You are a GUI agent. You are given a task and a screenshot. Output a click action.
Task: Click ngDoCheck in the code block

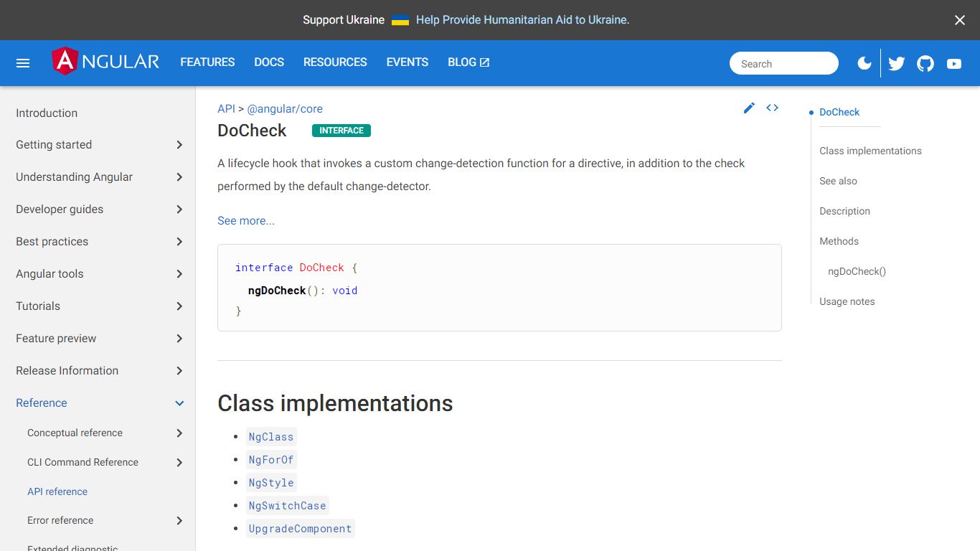[x=277, y=291]
